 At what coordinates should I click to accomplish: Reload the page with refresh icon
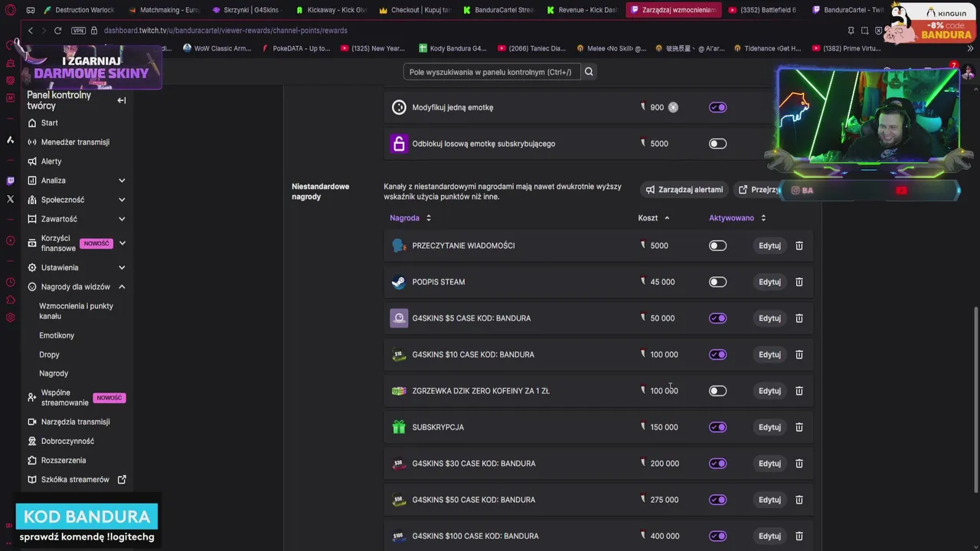click(x=57, y=31)
